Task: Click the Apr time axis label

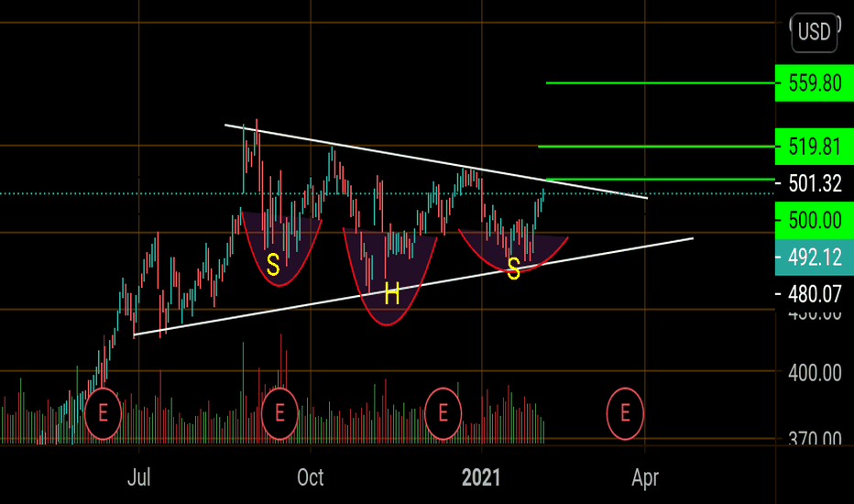Action: click(645, 477)
